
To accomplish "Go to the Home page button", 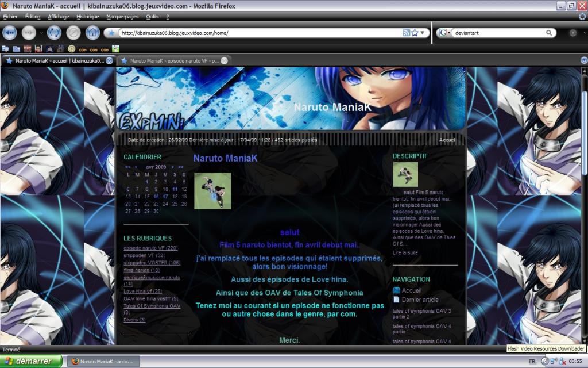I will point(92,33).
